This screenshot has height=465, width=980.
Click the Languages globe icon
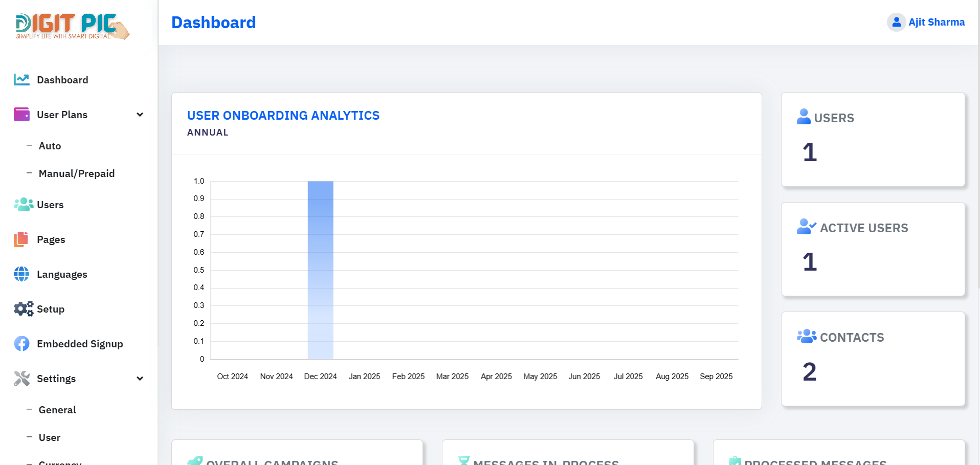click(21, 274)
